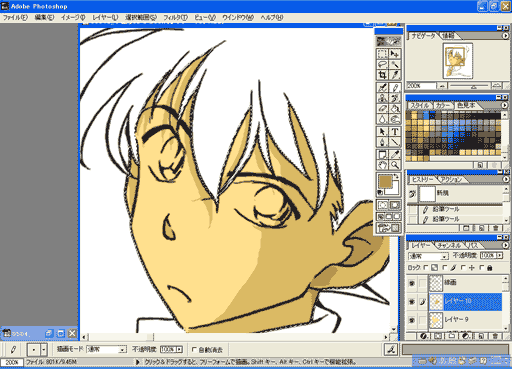Set history brush source on snapshot
512x369 pixels.
click(412, 194)
